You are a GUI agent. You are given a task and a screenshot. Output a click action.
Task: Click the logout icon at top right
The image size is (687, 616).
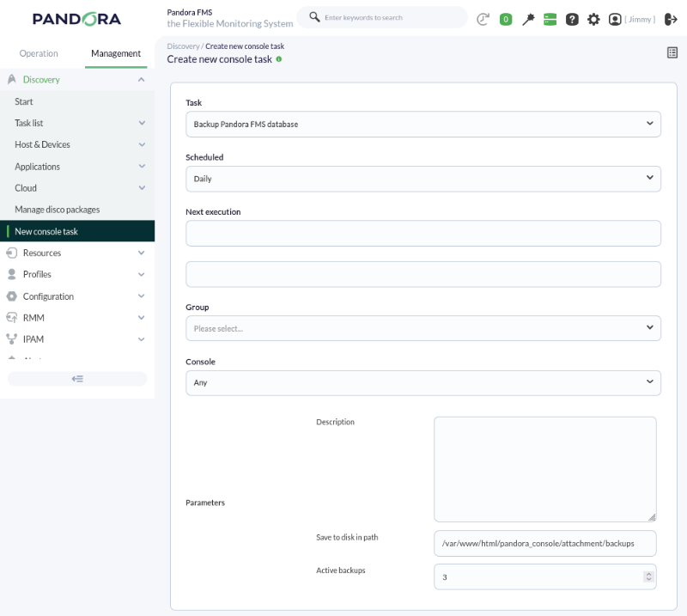coord(671,19)
